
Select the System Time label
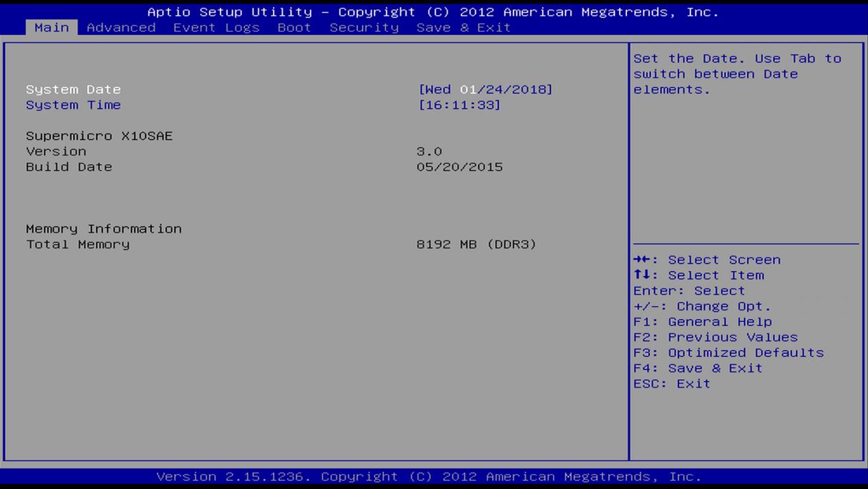click(73, 105)
